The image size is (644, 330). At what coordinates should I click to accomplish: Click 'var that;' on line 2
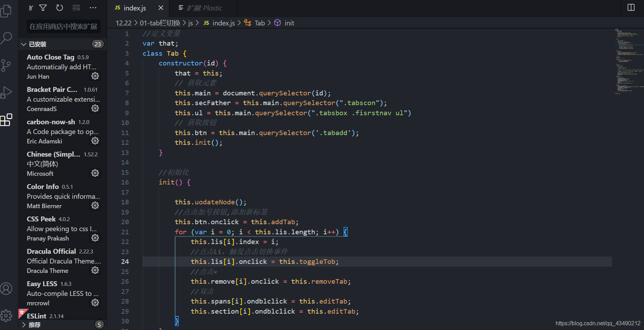pyautogui.click(x=160, y=44)
